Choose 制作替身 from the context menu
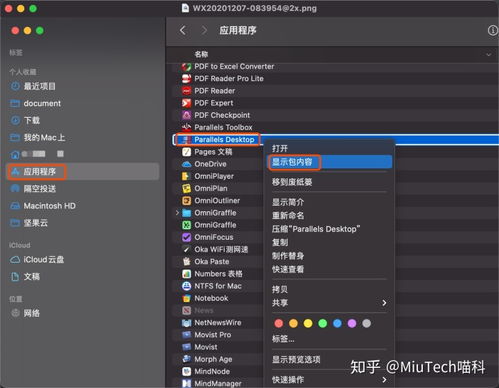499x388 pixels. (x=329, y=256)
